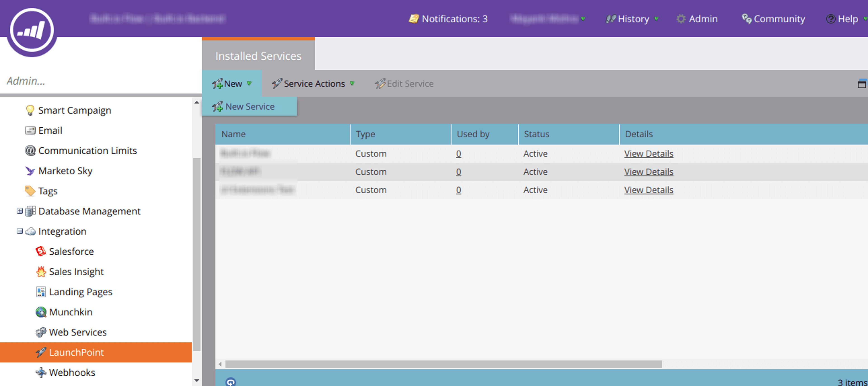868x386 pixels.
Task: Click the Service Actions rocket icon
Action: point(277,84)
